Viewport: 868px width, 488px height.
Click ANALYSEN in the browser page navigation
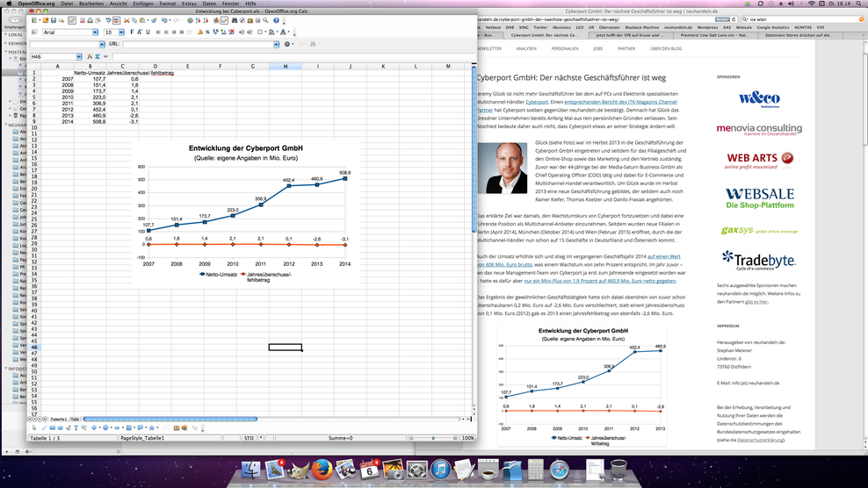coord(526,48)
